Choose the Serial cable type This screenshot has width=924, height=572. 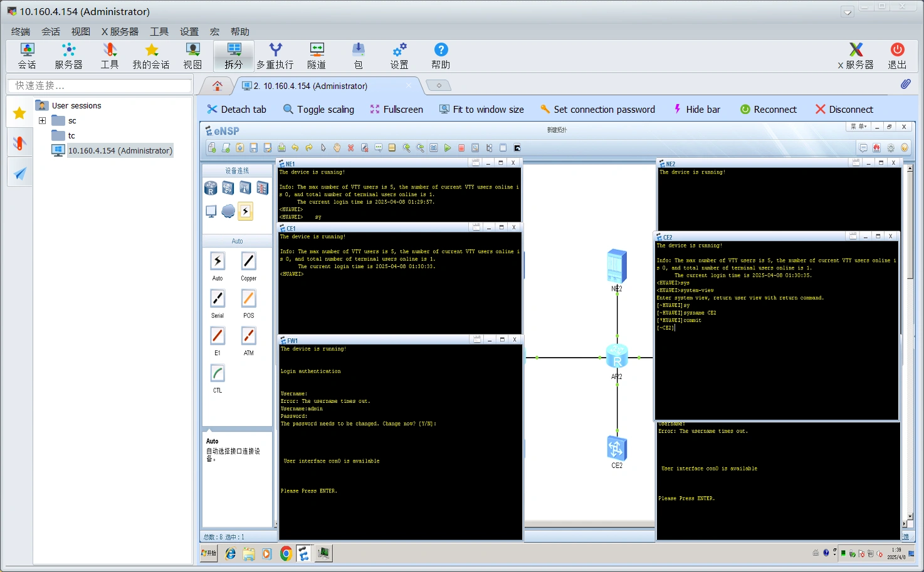[x=218, y=298]
